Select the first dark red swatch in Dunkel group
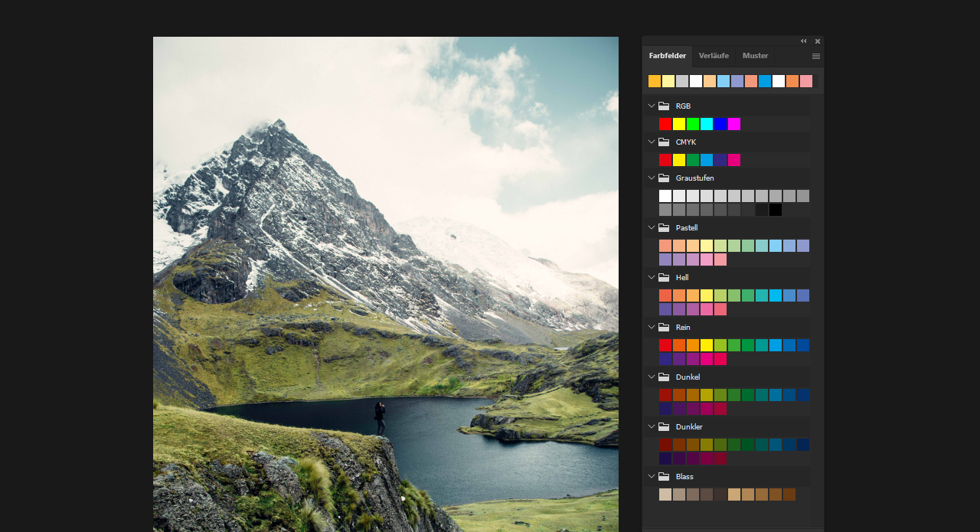The width and height of the screenshot is (980, 532). [665, 395]
